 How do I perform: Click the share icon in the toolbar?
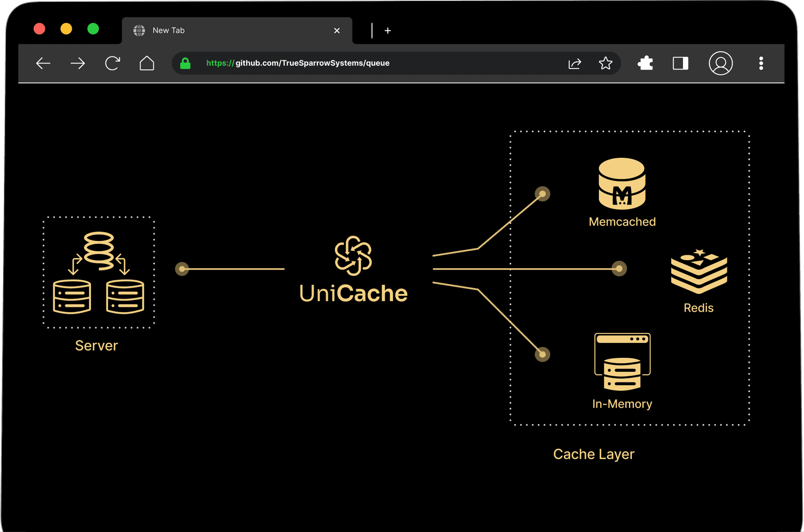pos(575,63)
